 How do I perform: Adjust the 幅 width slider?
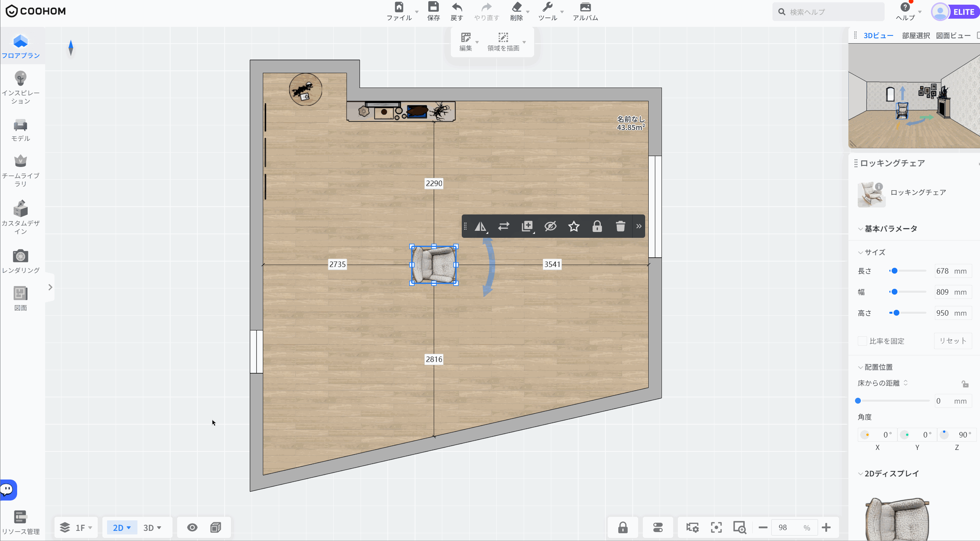tap(894, 292)
